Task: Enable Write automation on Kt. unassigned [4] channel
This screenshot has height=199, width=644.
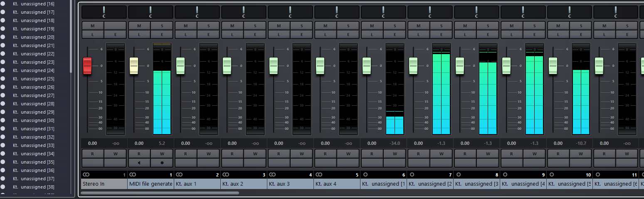Action: click(x=535, y=153)
